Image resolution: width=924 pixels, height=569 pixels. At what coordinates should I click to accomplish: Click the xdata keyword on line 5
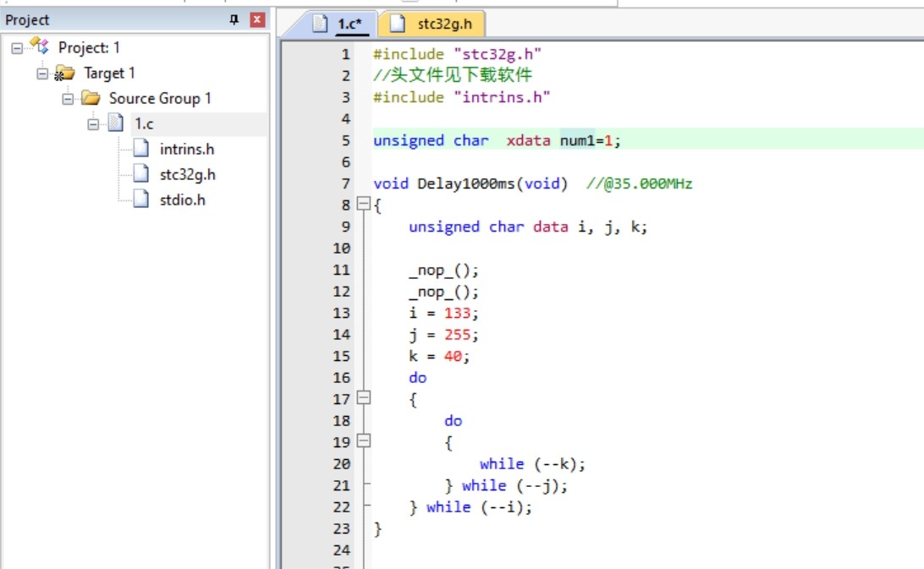coord(528,140)
